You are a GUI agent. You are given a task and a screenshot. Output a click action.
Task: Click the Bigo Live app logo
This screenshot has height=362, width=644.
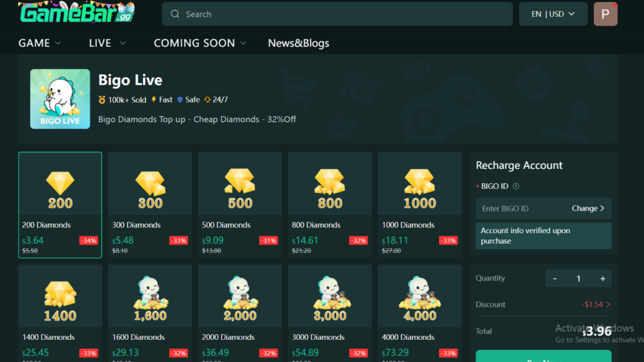pos(60,99)
